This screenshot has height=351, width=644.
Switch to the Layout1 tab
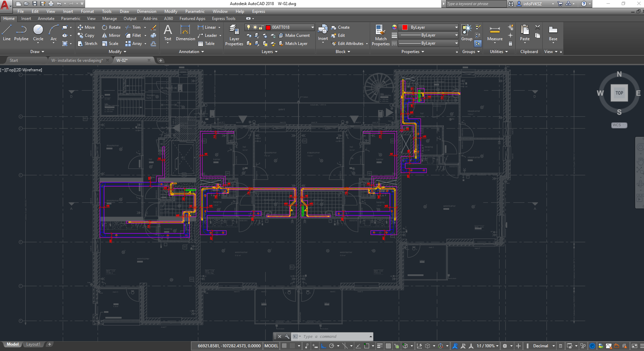pos(33,344)
